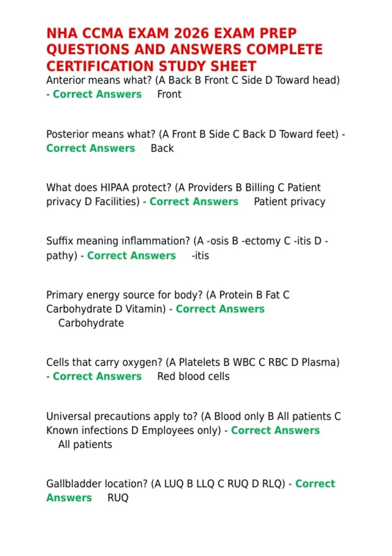Click the answer 'All patients' on its own line
This screenshot has width=392, height=556.
85,444
